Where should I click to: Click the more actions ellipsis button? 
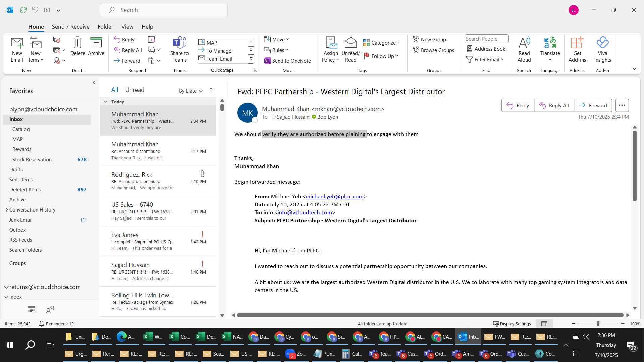pyautogui.click(x=622, y=105)
